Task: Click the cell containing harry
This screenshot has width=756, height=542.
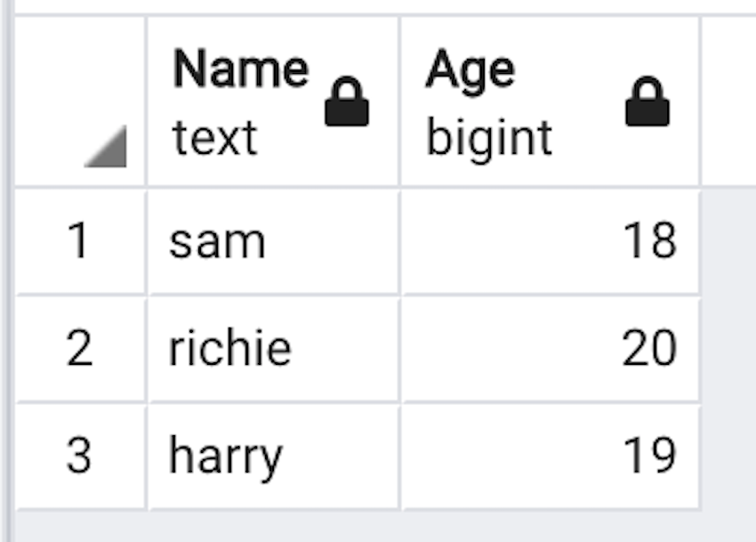Action: (x=226, y=456)
